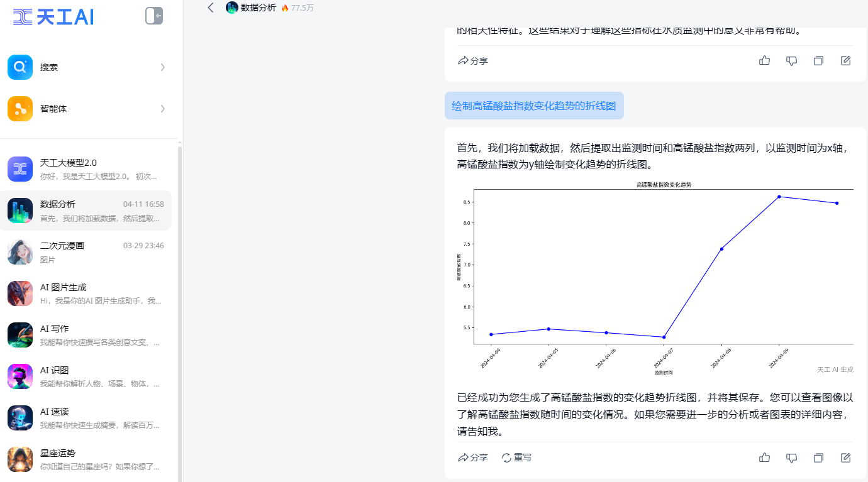
Task: Open the 星座运势 conversation title
Action: click(x=58, y=453)
